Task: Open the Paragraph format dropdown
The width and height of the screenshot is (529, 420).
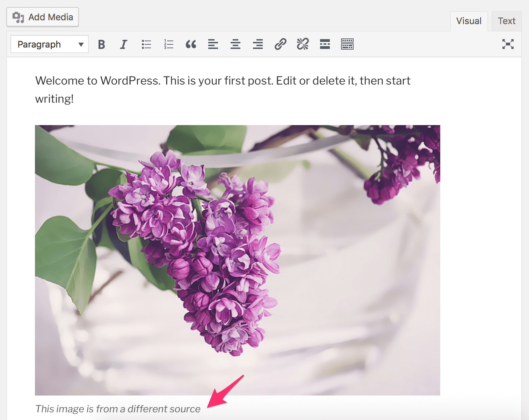Action: (x=50, y=44)
